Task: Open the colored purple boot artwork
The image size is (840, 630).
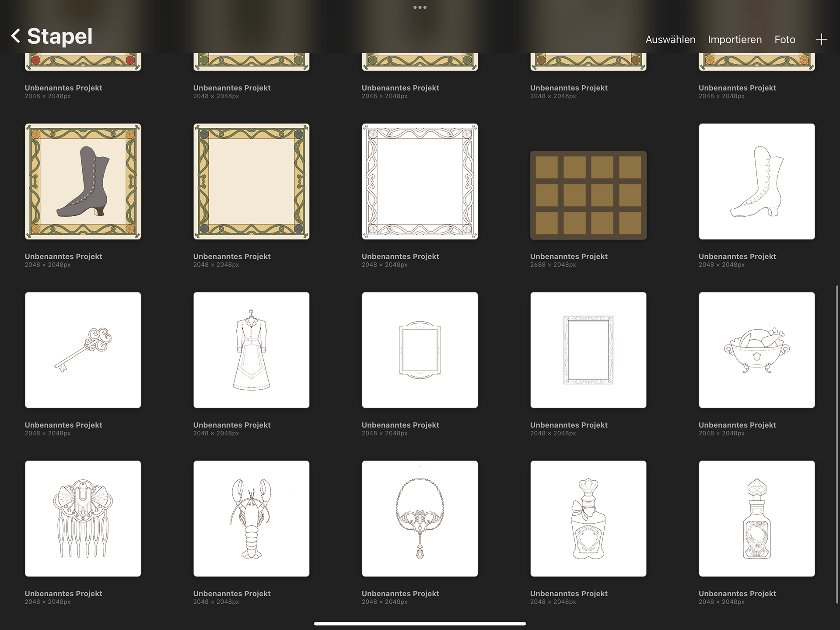Action: click(83, 181)
